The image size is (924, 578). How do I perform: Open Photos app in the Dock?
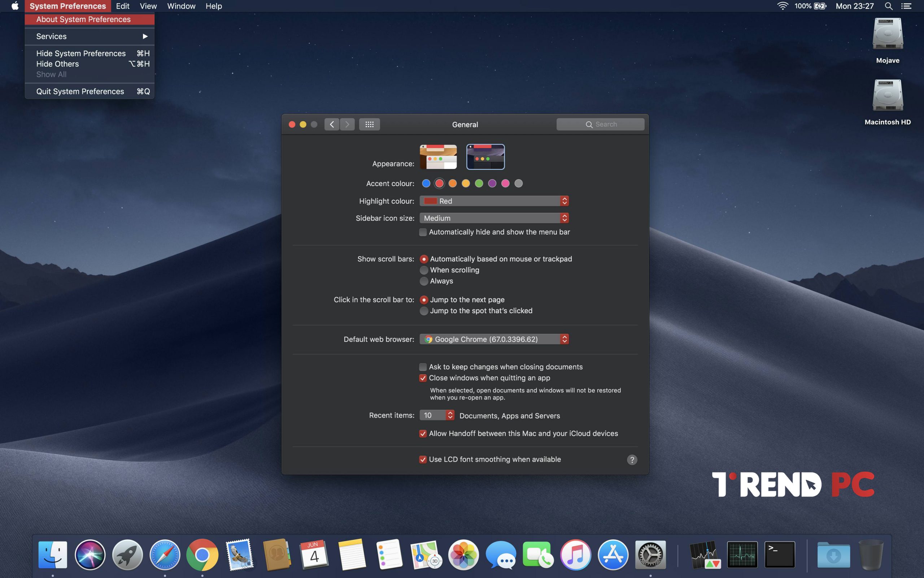pyautogui.click(x=463, y=554)
